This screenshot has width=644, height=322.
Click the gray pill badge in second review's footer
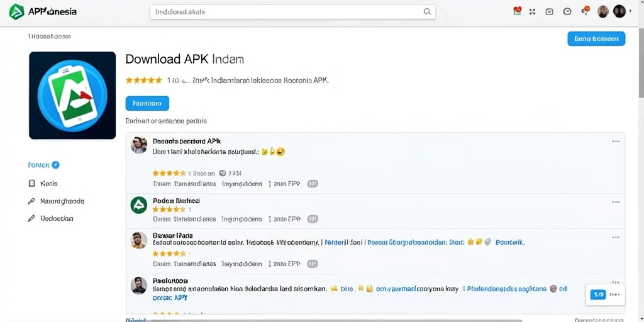[x=313, y=219]
